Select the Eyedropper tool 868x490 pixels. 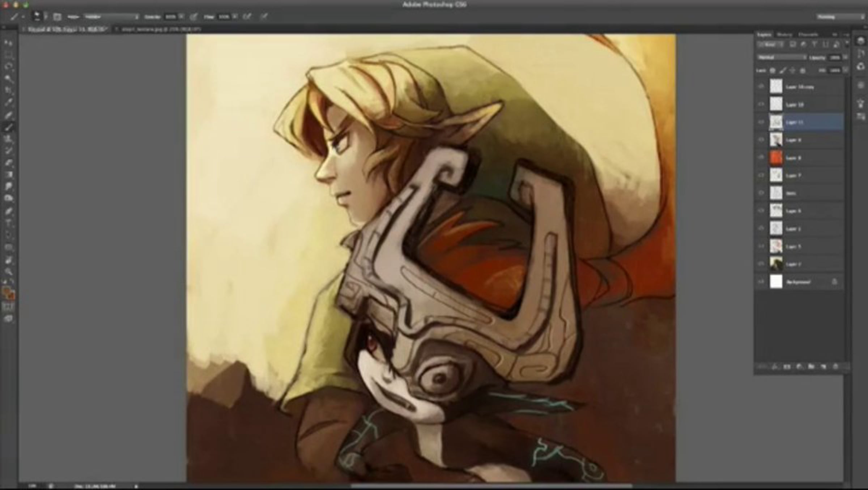tap(9, 102)
